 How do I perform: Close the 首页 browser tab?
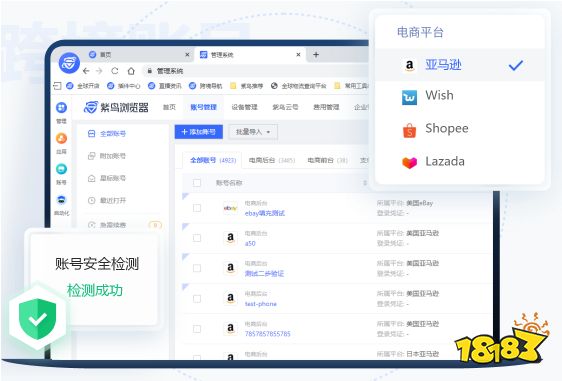coord(187,55)
